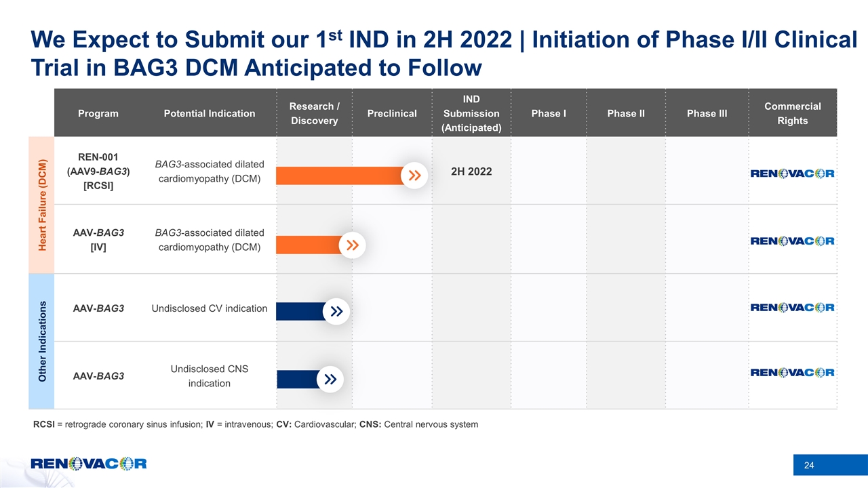
Task: Click AAV-BAG3 in the Undisclosed CNS row
Action: tap(98, 375)
